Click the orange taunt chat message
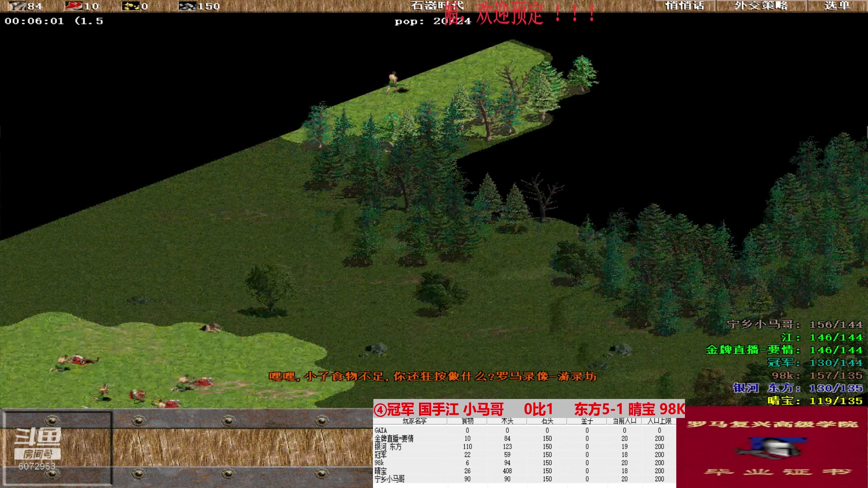The width and height of the screenshot is (868, 488). coord(433,376)
